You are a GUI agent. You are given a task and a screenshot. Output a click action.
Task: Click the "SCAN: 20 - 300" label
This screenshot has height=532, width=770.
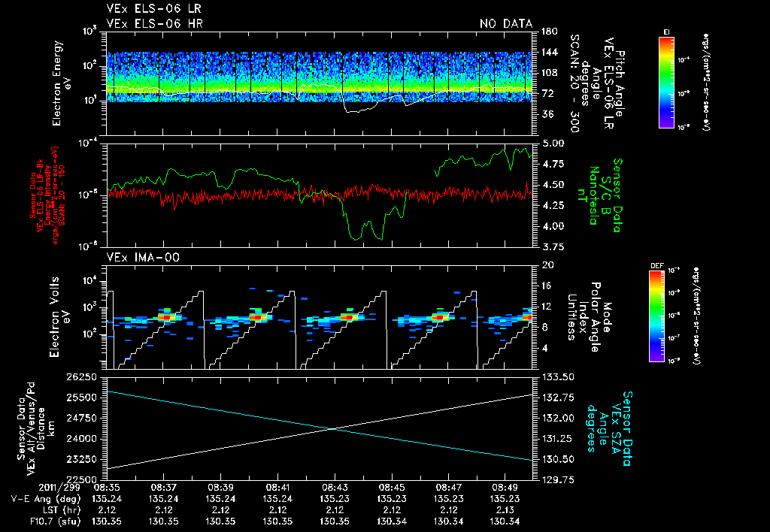(574, 83)
